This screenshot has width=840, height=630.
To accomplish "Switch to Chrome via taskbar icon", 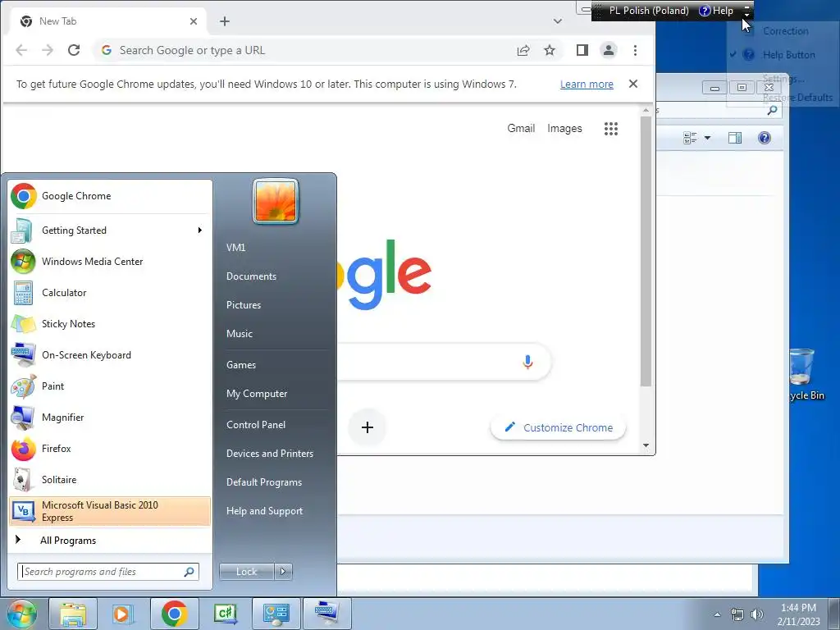I will click(174, 614).
